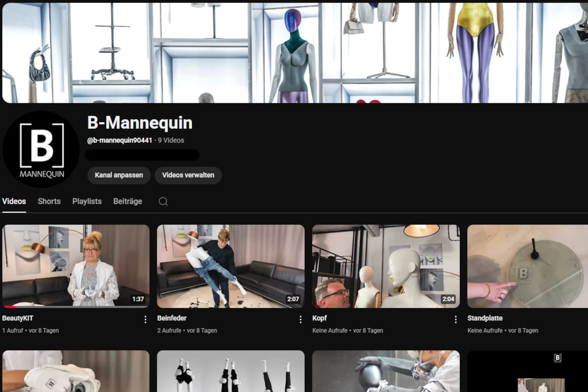Image resolution: width=588 pixels, height=392 pixels.
Task: Click the 2:04 duration badge
Action: point(448,299)
